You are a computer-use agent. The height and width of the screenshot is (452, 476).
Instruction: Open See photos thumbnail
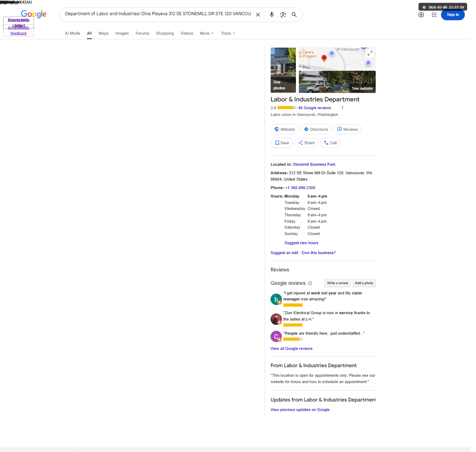pos(283,70)
